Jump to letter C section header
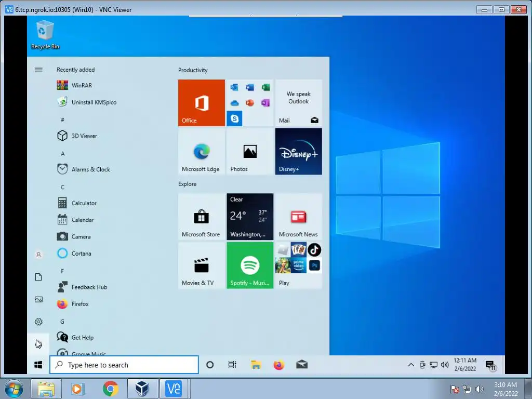532x399 pixels. tap(63, 187)
